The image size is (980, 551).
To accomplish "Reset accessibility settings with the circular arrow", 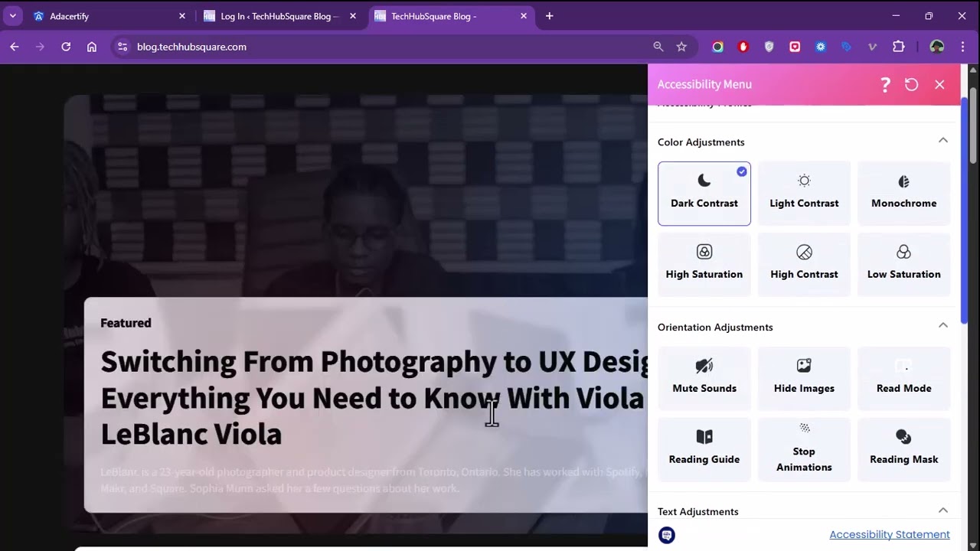I will coord(911,84).
